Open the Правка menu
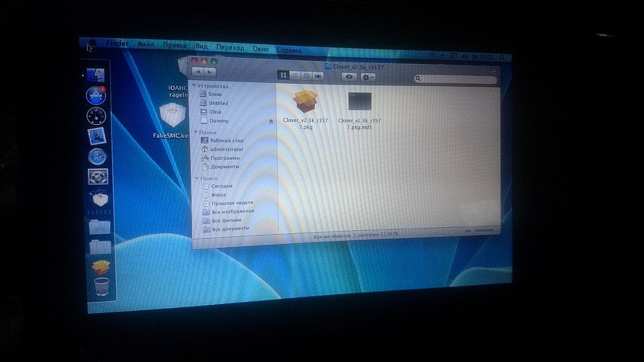 pyautogui.click(x=175, y=45)
